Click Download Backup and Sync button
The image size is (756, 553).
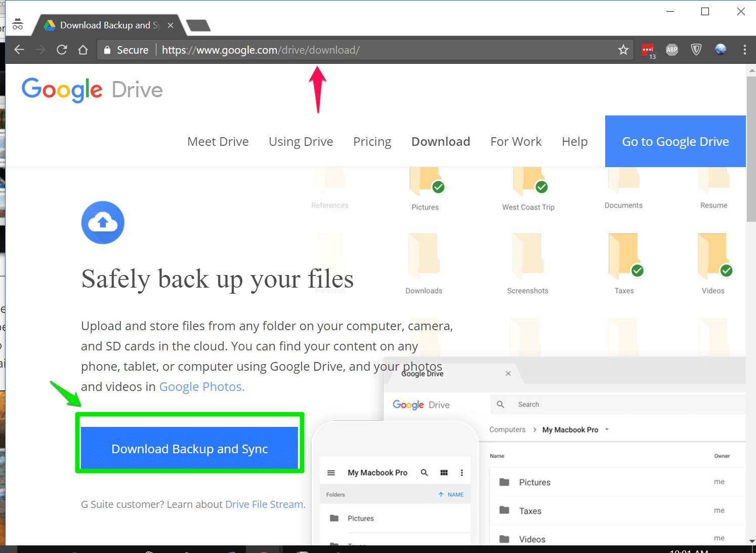click(190, 448)
